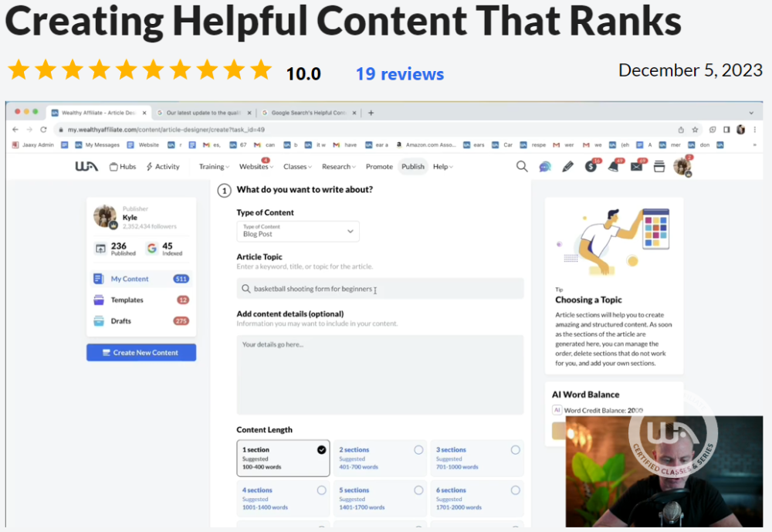This screenshot has height=532, width=772.
Task: Choose 4 sections (1001-1400 words)
Action: [283, 499]
